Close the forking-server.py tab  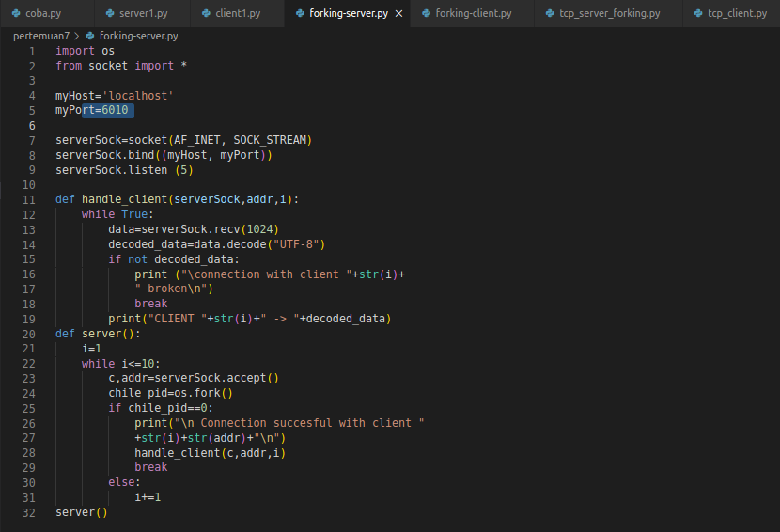click(399, 14)
